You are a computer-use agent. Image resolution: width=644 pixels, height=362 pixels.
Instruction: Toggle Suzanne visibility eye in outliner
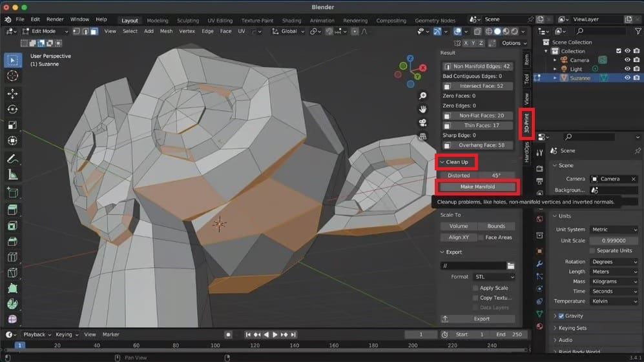[x=627, y=78]
